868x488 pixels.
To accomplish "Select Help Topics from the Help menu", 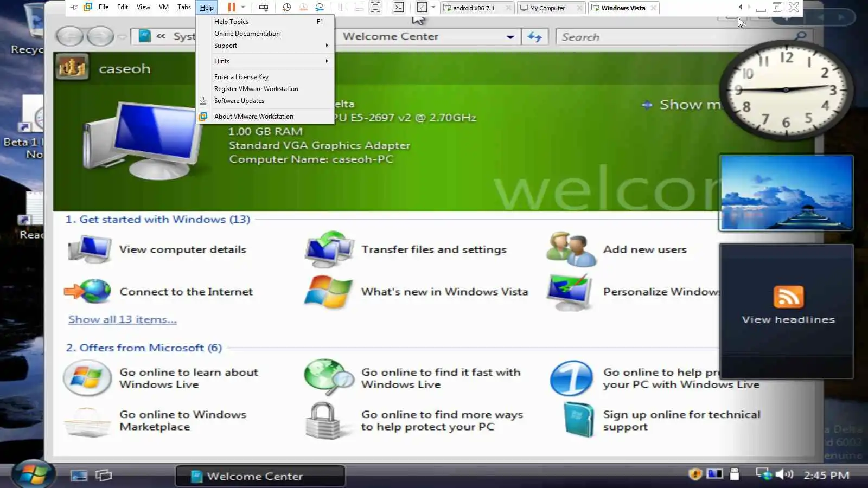I will pos(265,22).
